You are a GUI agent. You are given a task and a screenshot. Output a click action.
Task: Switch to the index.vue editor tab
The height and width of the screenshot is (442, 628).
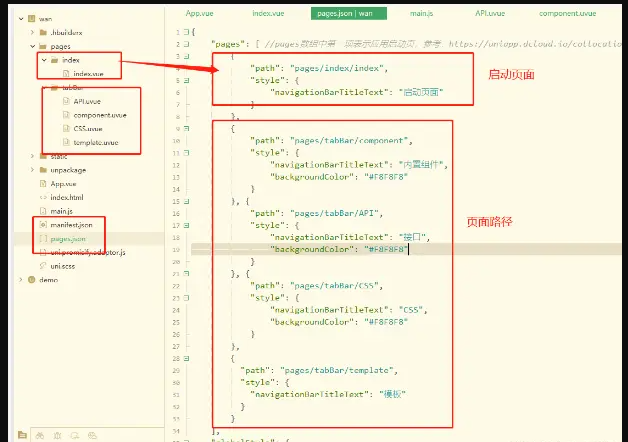(x=268, y=13)
